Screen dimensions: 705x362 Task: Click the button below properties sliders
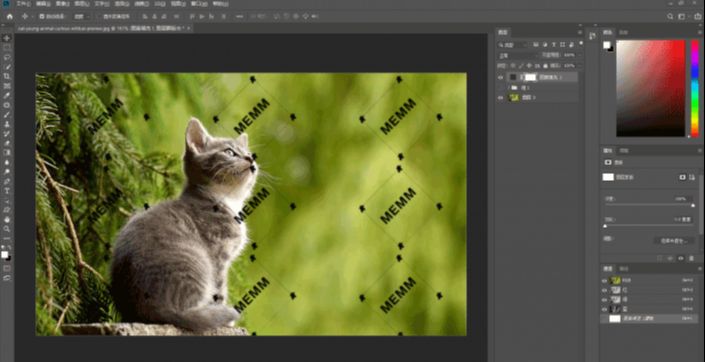674,241
